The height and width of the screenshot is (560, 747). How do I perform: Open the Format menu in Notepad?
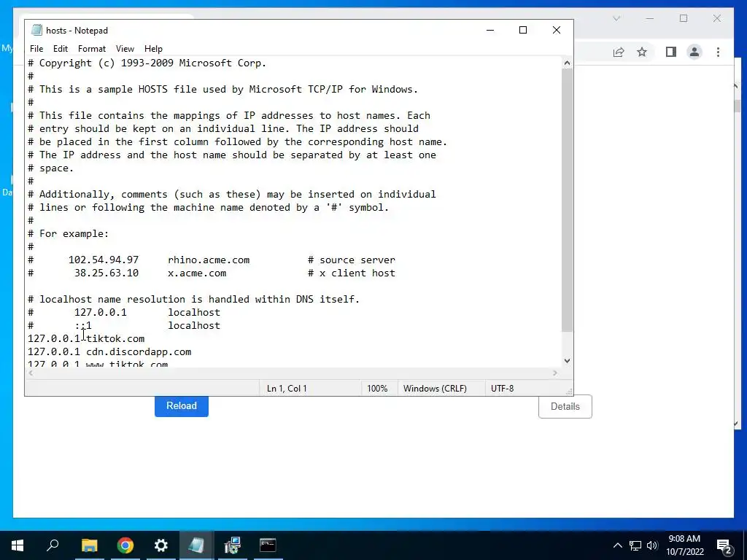91,49
